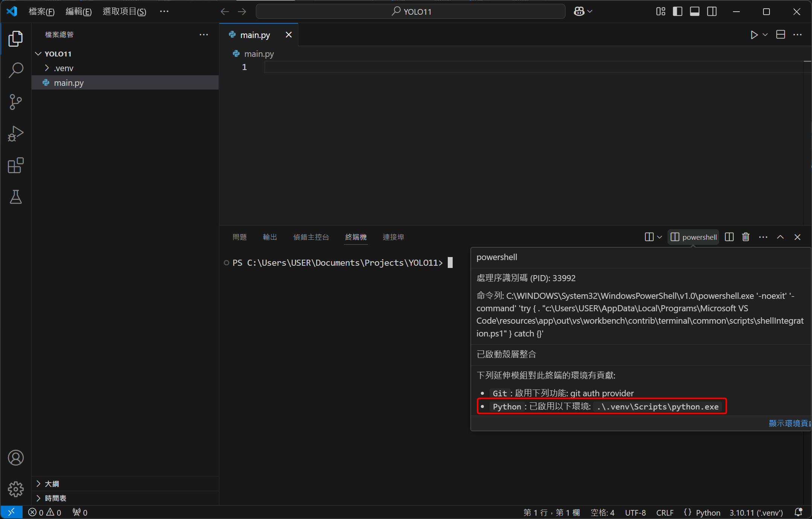The image size is (812, 519).
Task: Toggle the bottom panel visibility
Action: pos(695,12)
